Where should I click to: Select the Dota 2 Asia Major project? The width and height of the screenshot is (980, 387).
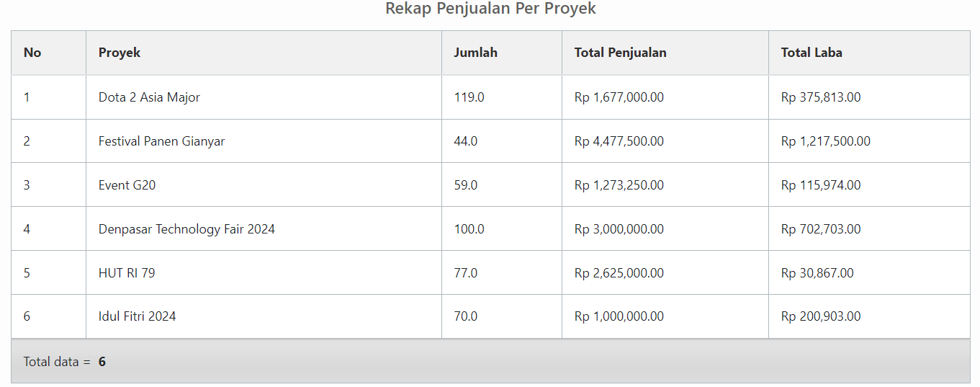pyautogui.click(x=149, y=97)
